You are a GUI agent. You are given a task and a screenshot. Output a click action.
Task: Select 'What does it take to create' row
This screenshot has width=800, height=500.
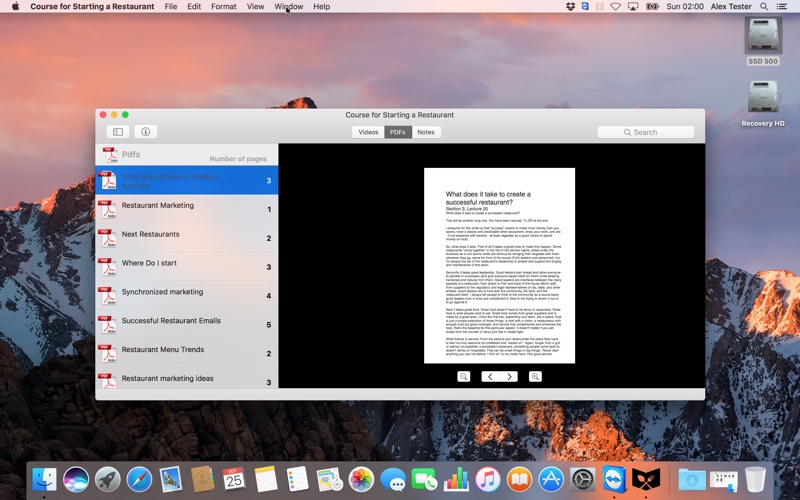click(x=187, y=180)
